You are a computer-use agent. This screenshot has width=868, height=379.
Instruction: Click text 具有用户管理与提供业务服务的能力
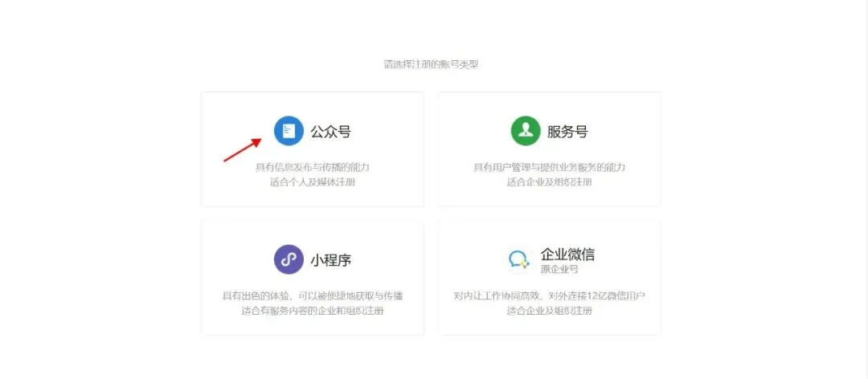point(549,167)
